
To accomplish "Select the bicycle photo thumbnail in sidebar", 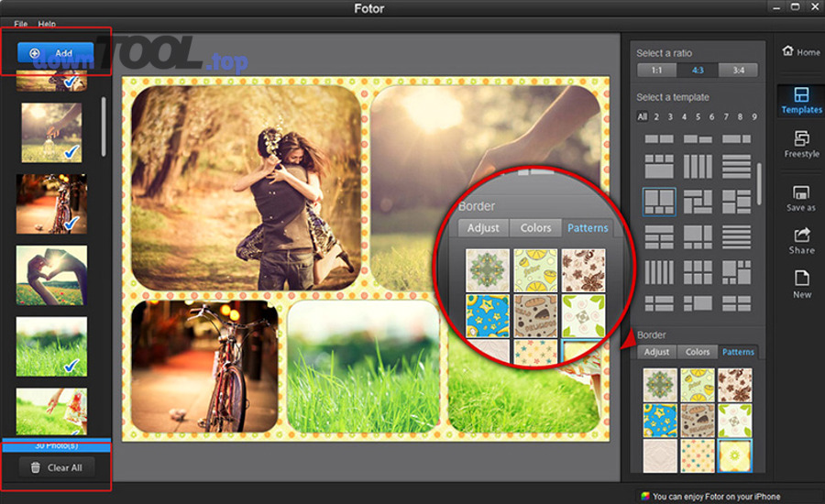I will [x=51, y=203].
